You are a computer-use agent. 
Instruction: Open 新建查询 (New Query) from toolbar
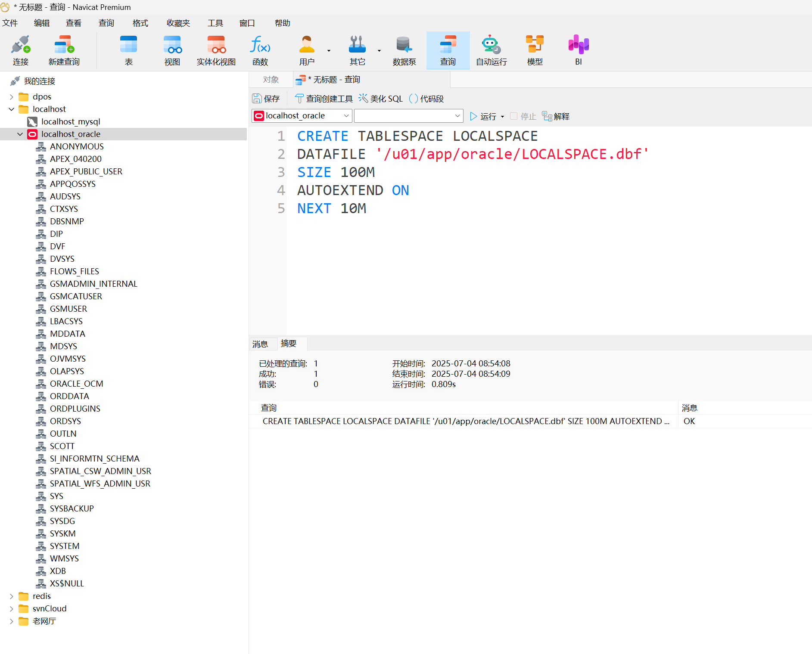tap(64, 50)
